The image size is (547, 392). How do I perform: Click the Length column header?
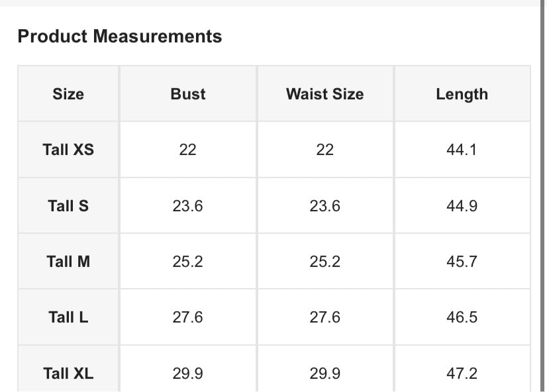[x=462, y=94]
